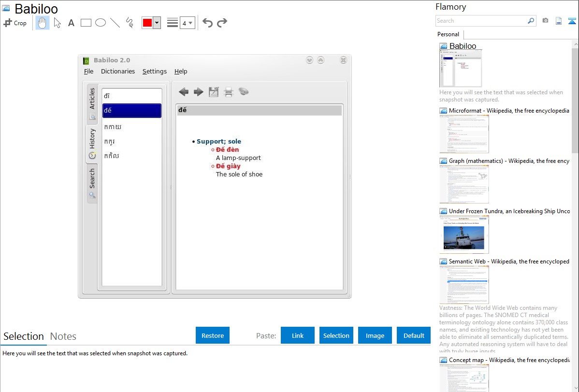Screen dimensions: 579x392
Task: Switch to the History side tab
Action: click(92, 144)
